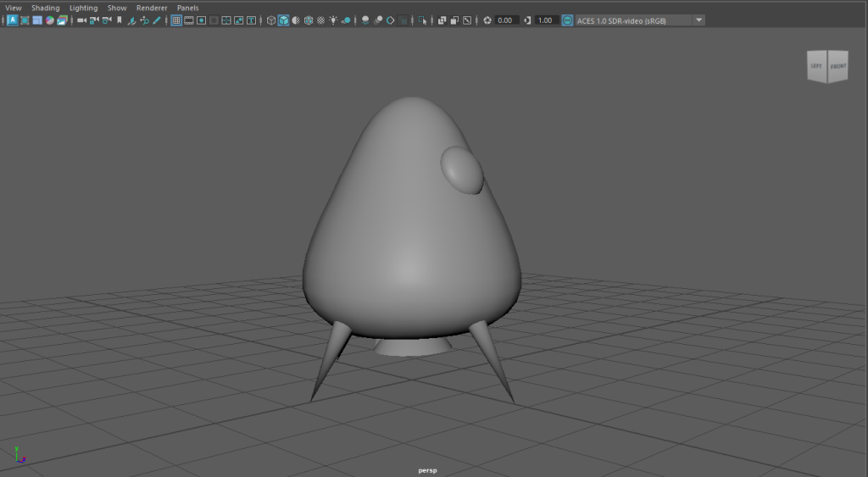Click the FRONT face of view cube

coord(837,66)
